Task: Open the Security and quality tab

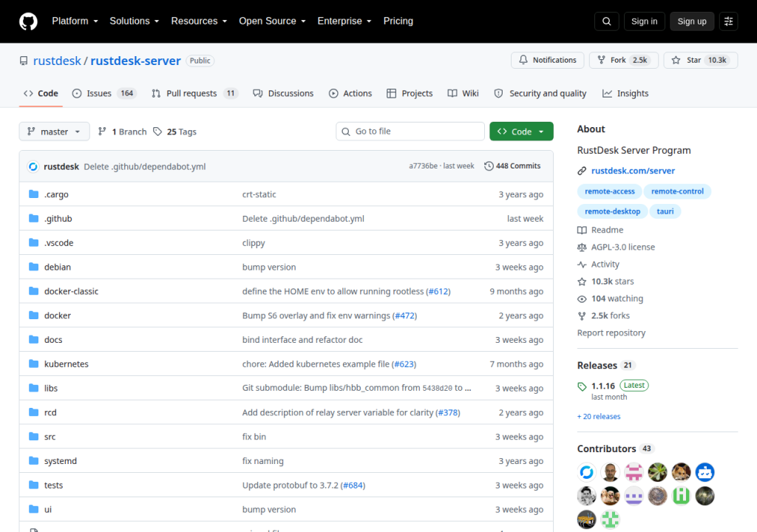Action: pos(540,93)
